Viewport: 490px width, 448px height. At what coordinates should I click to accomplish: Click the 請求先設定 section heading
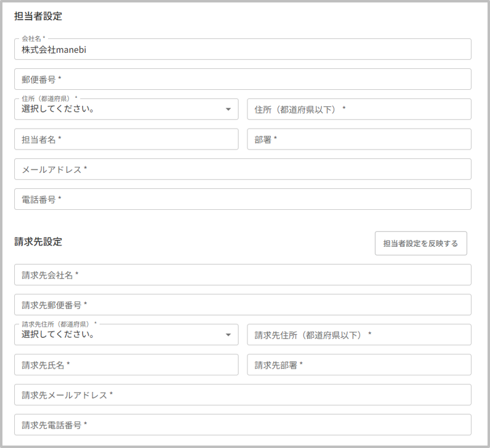38,242
